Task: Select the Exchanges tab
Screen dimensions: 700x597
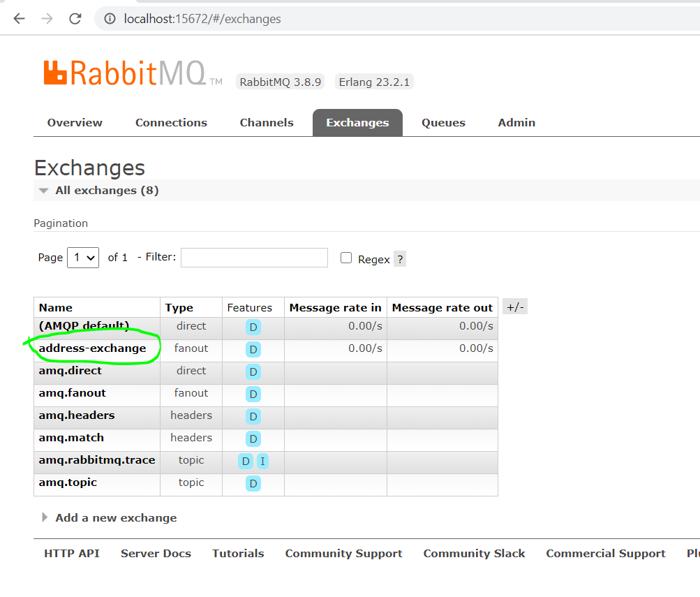Action: pyautogui.click(x=357, y=123)
